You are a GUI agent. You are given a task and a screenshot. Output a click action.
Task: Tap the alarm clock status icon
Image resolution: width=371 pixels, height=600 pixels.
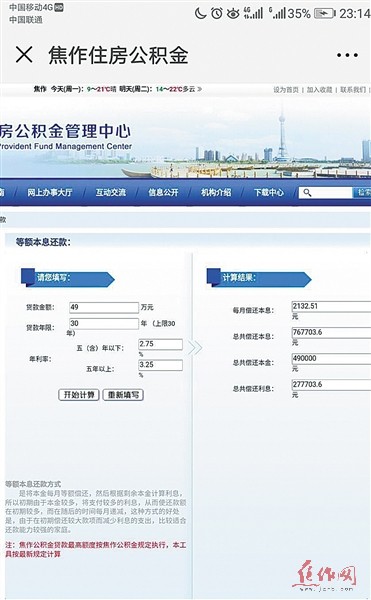coord(216,14)
